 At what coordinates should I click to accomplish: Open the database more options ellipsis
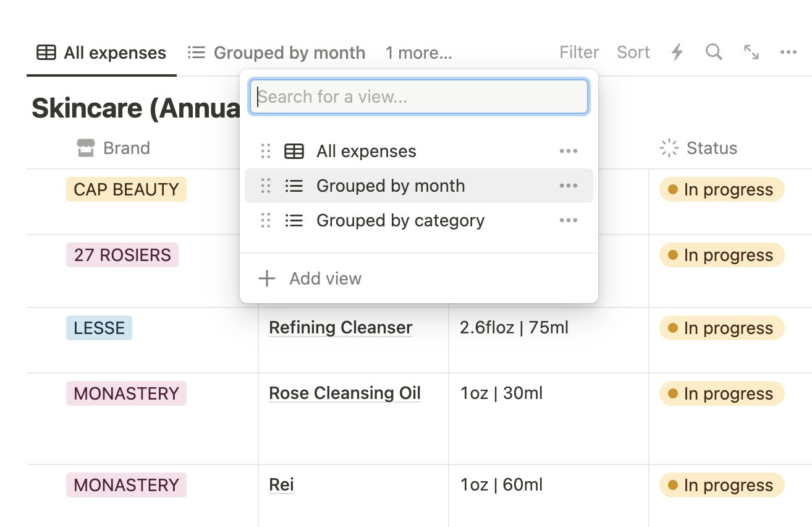tap(788, 53)
